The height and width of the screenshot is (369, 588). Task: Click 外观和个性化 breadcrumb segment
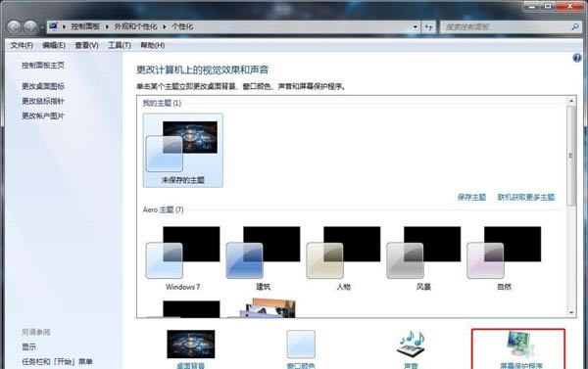[135, 26]
